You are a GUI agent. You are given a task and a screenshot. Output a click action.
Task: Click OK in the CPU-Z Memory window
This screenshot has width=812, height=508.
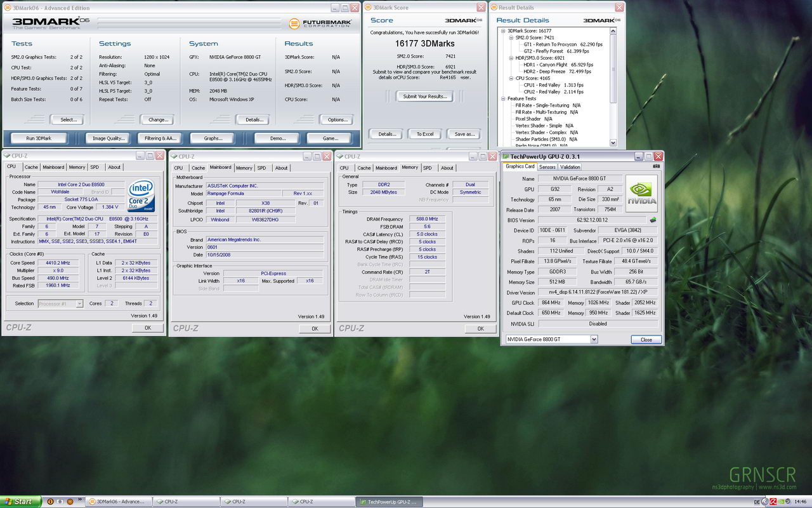pos(480,328)
